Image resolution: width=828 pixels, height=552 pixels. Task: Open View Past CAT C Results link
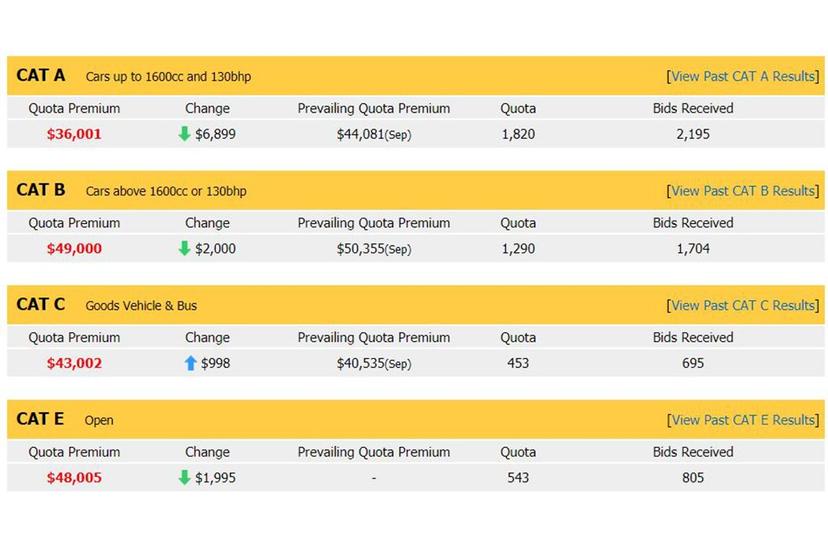(x=743, y=305)
